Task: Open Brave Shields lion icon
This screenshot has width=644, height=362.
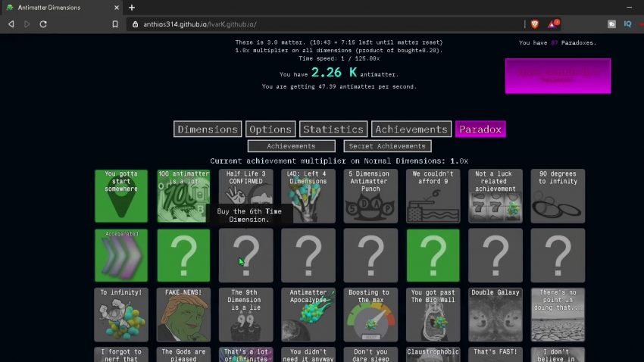Action: (535, 24)
